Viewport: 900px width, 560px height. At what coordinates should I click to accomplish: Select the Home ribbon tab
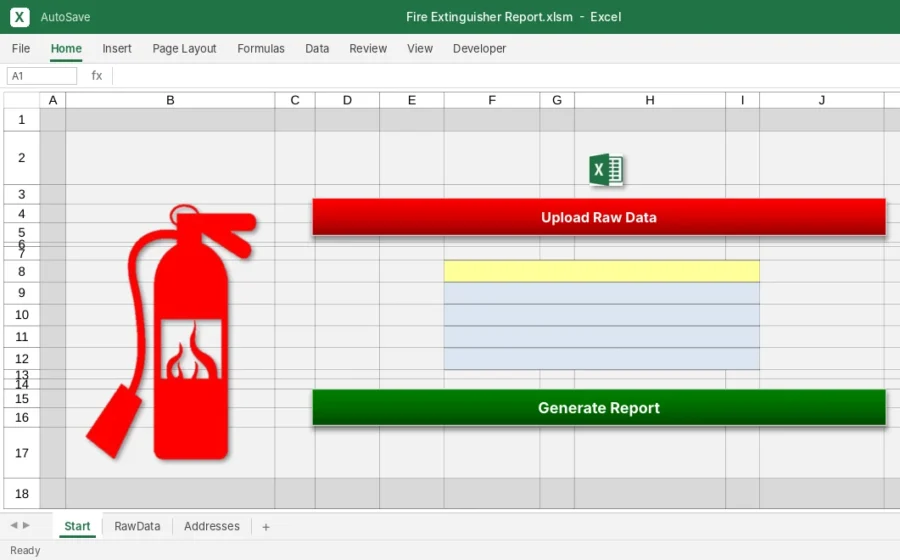(66, 49)
